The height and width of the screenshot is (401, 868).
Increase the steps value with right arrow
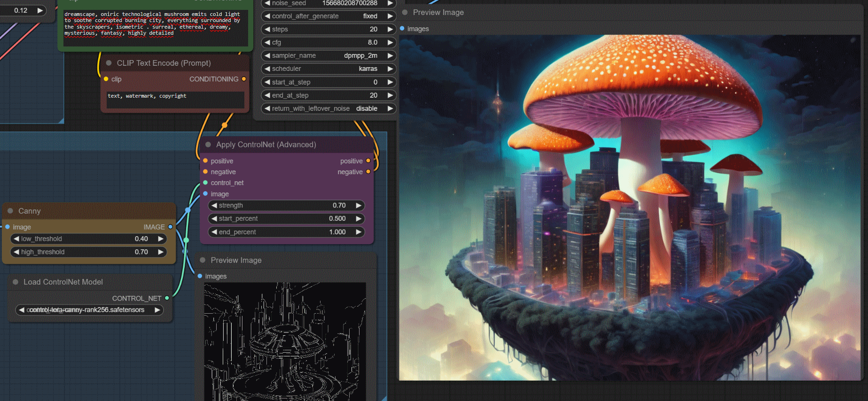click(x=390, y=29)
